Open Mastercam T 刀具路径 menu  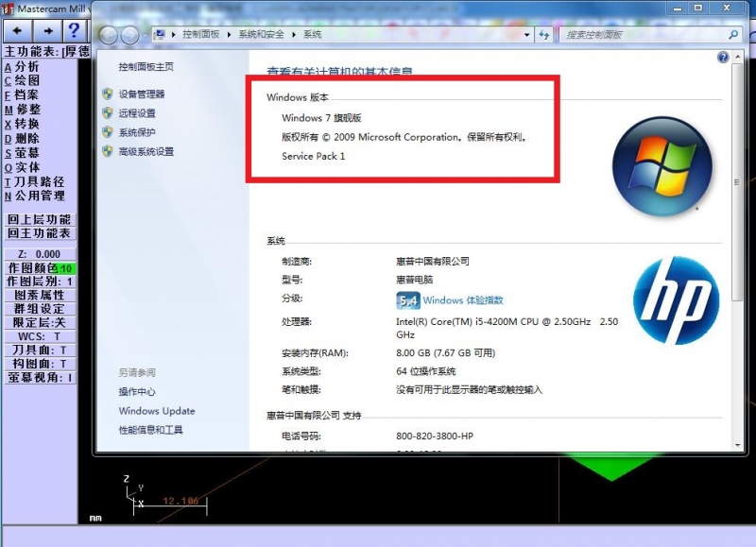[x=34, y=181]
